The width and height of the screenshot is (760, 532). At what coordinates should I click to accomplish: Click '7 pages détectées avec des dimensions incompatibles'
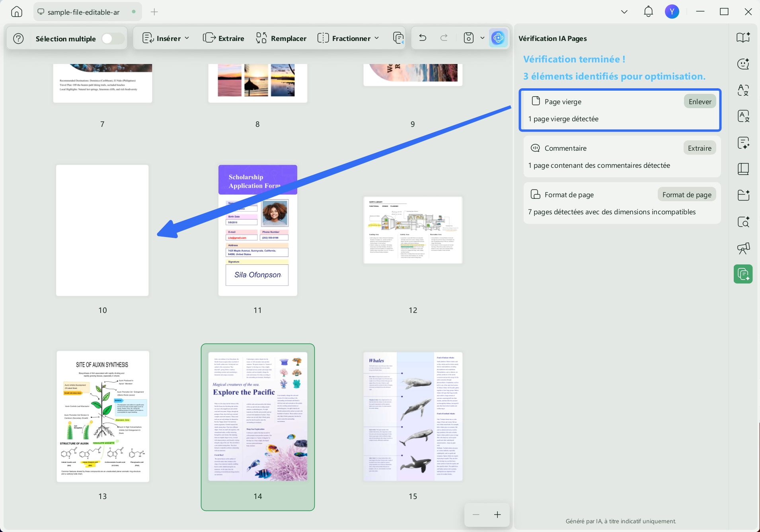pos(612,212)
